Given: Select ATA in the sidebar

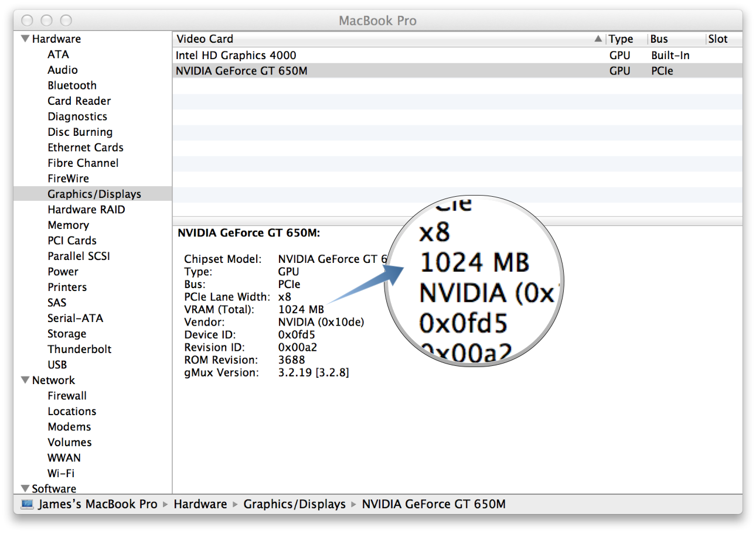Looking at the screenshot, I should click(x=58, y=54).
